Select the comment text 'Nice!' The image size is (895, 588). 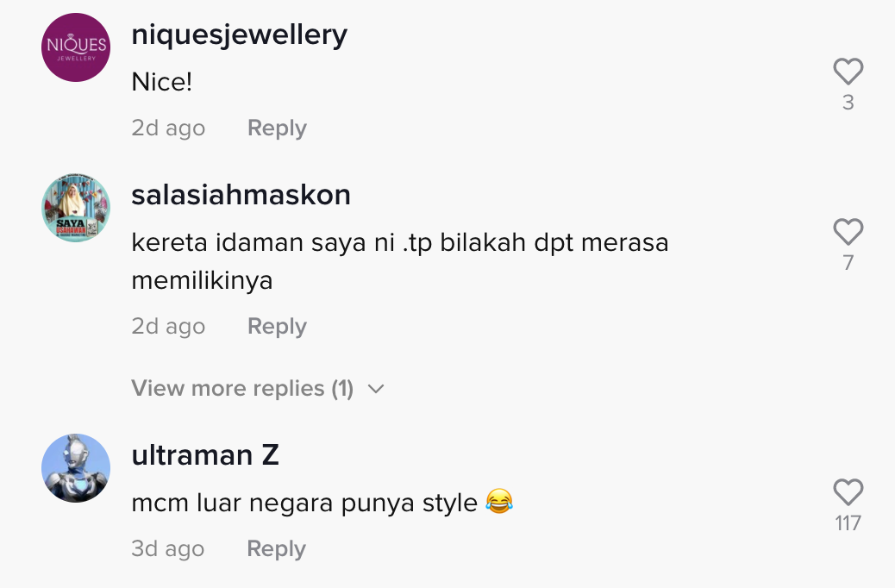tap(161, 82)
